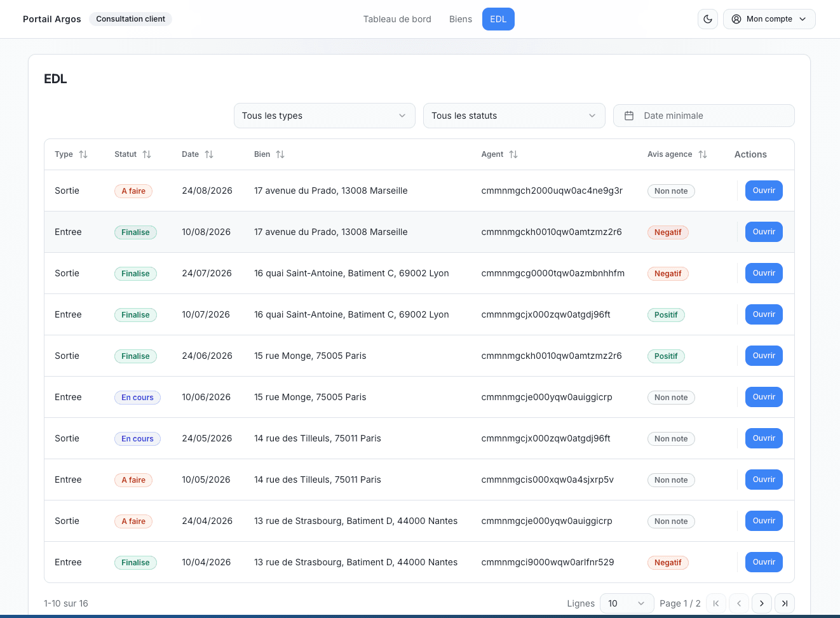Sort the table by Bien column
The image size is (840, 618).
(x=280, y=154)
